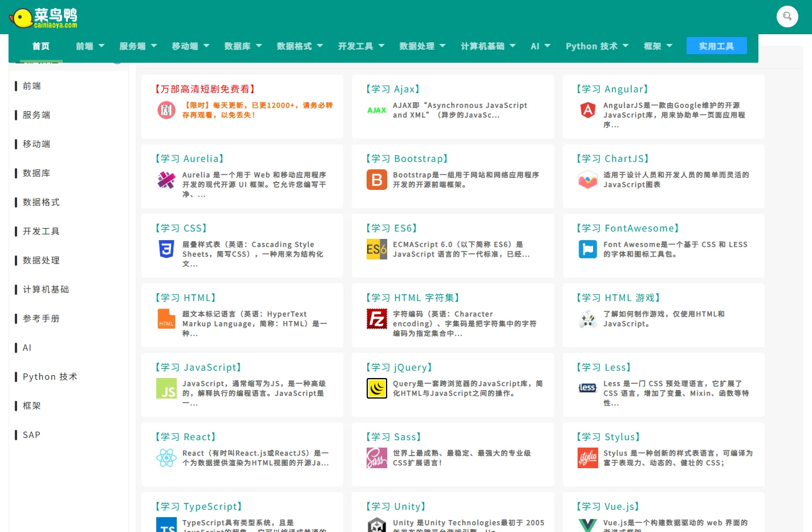This screenshot has height=532, width=812.
Task: Open the 【万部高清短剧免费看】 title link
Action: [205, 89]
